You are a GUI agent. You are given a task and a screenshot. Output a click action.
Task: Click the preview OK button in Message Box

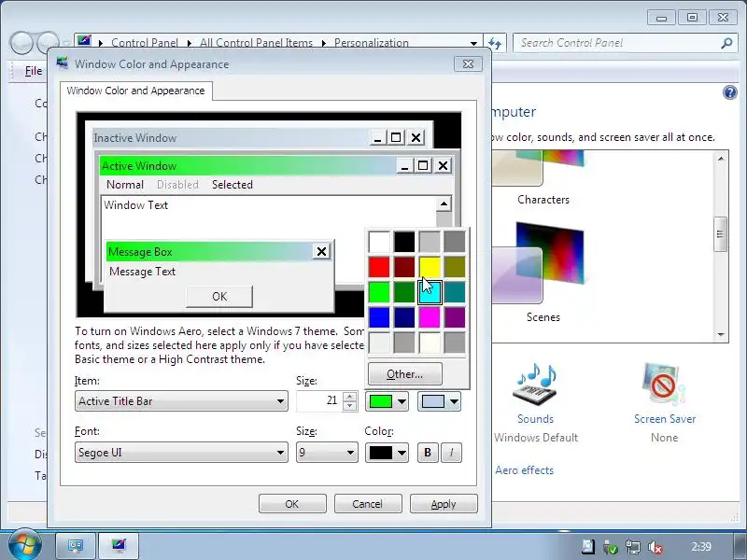click(219, 296)
